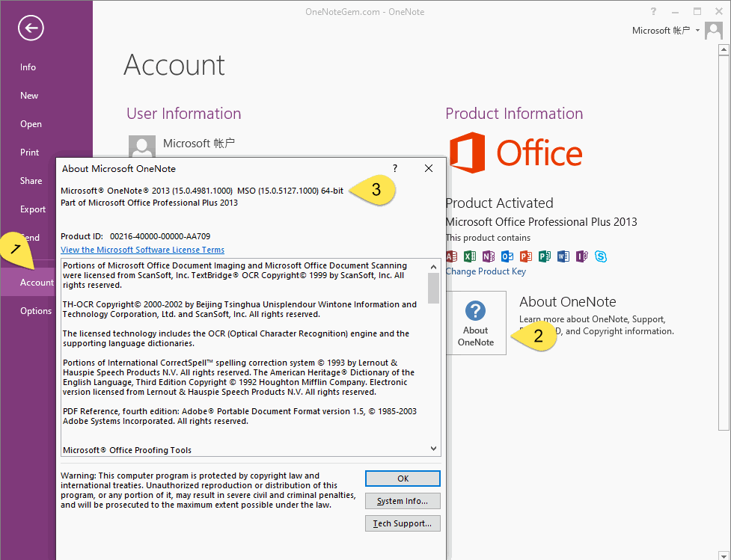Click the 'Microsoft® Office Proofing Tools' line
The width and height of the screenshot is (731, 560).
127,450
